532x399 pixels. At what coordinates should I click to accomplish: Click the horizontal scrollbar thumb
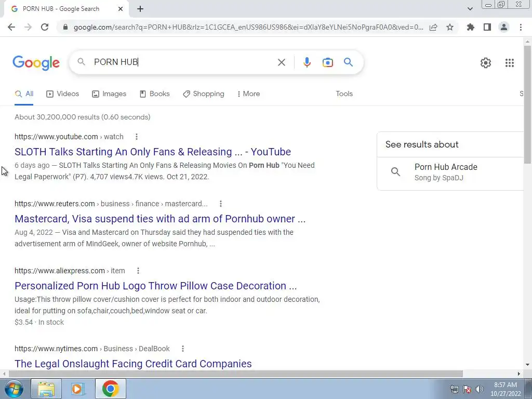point(236,374)
